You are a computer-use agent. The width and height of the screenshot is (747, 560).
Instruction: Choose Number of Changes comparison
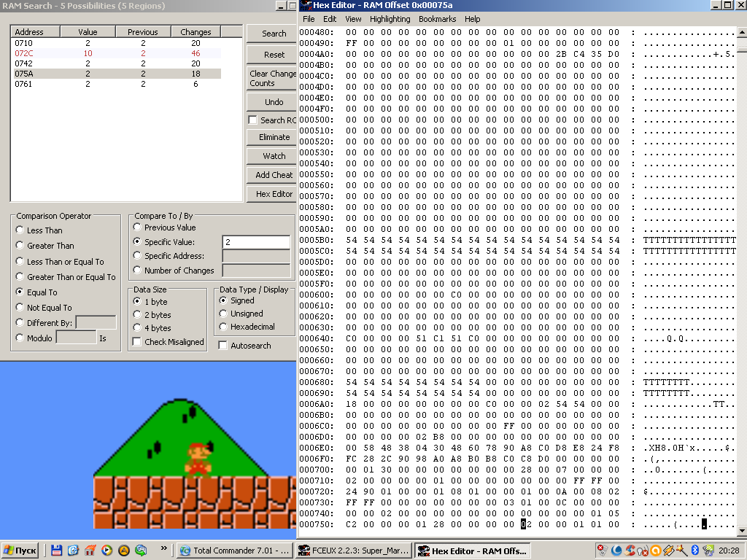(137, 270)
